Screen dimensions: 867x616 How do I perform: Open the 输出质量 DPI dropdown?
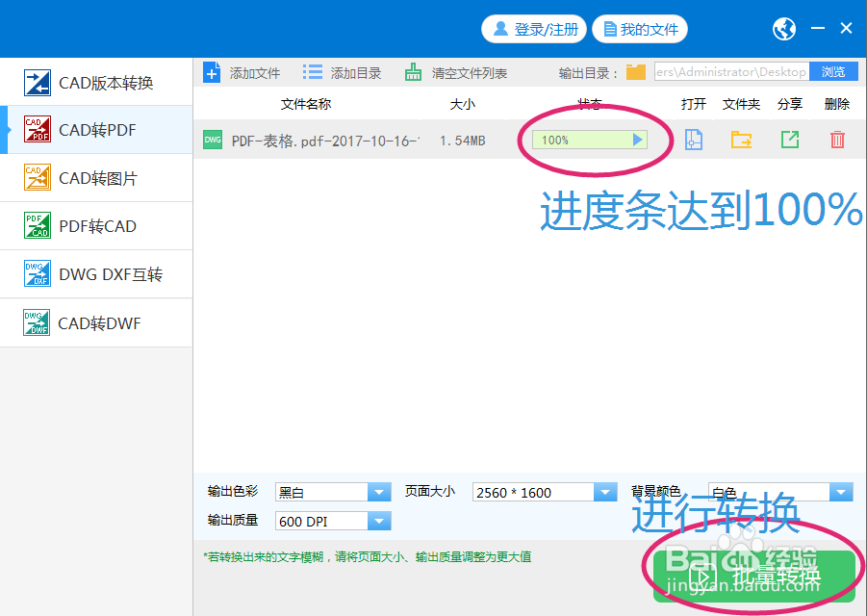tap(378, 521)
